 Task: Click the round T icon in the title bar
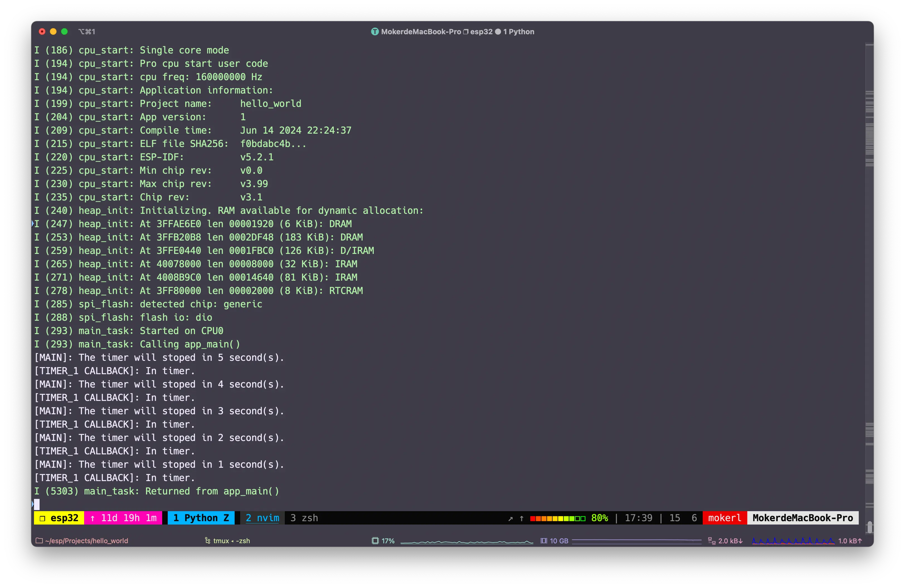375,31
